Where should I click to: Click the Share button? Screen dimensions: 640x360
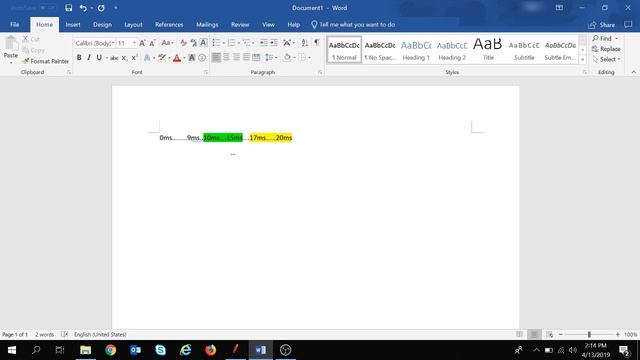[602, 25]
